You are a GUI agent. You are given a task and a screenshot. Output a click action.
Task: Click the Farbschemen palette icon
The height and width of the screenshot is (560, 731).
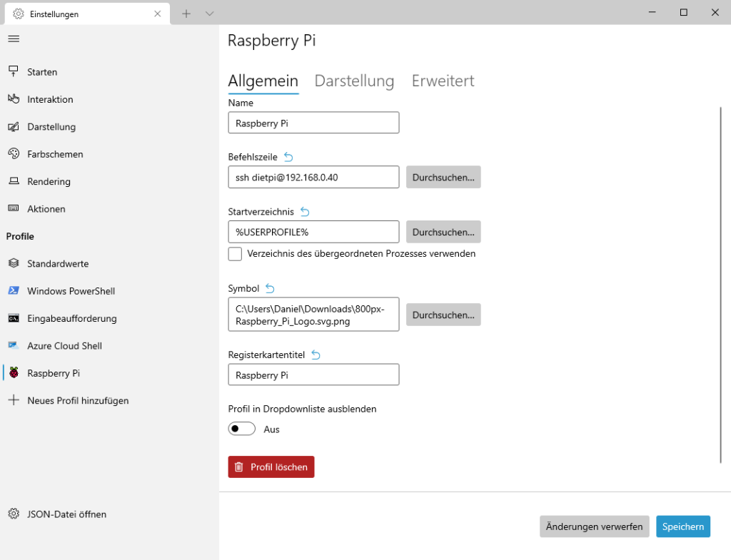(x=14, y=154)
